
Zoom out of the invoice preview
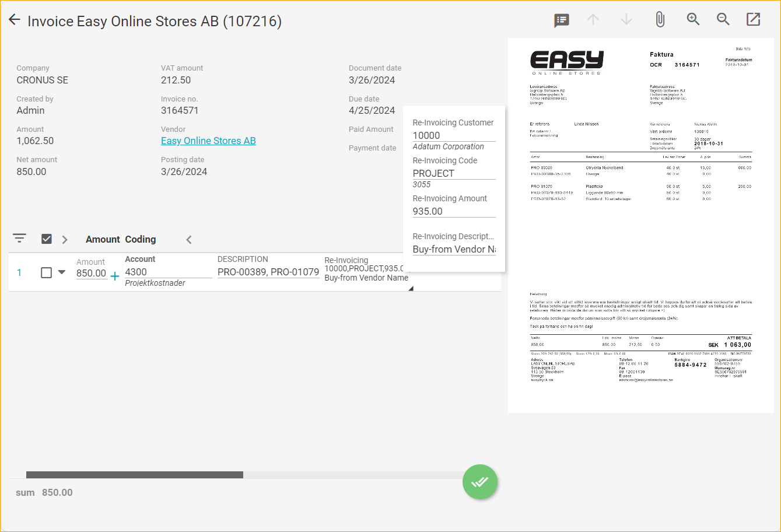point(723,19)
